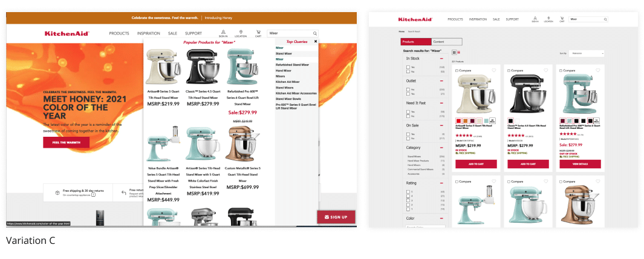Screen dimensions: 644x259
Task: Collapse the In Stock filter section
Action: click(441, 58)
